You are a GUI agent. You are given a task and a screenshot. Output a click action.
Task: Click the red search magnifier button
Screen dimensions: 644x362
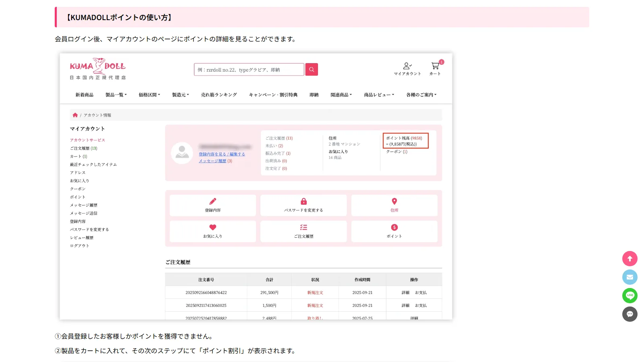point(312,70)
